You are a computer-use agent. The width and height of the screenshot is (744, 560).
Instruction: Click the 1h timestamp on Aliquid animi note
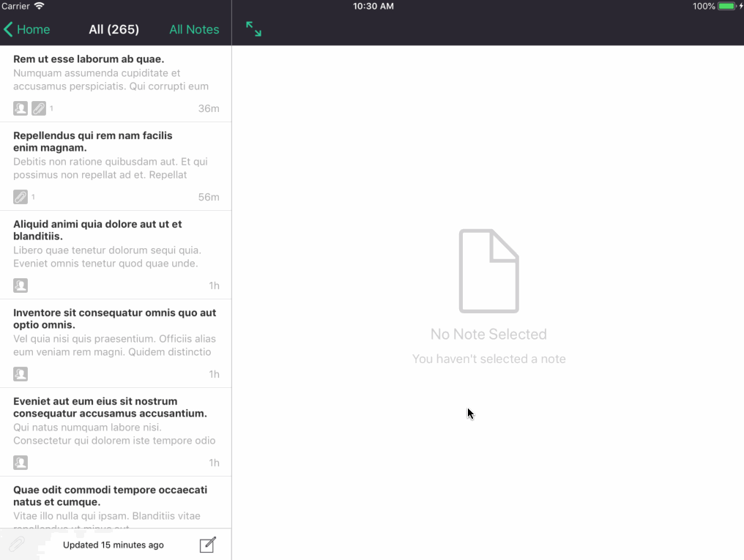point(214,285)
